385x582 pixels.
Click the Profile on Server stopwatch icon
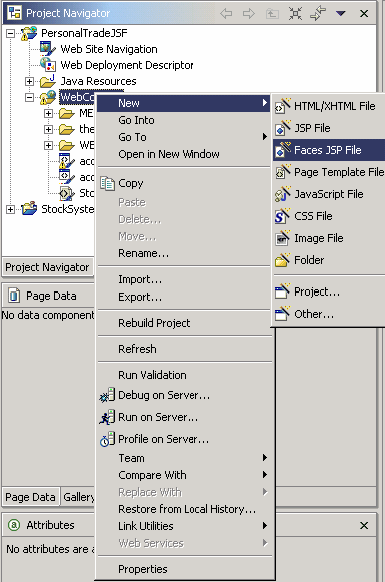click(x=107, y=439)
